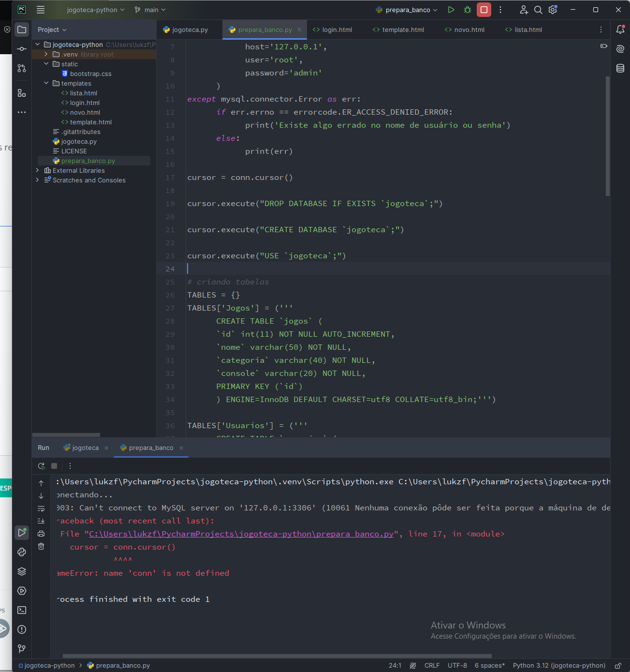Expand the .venv folder

(46, 54)
